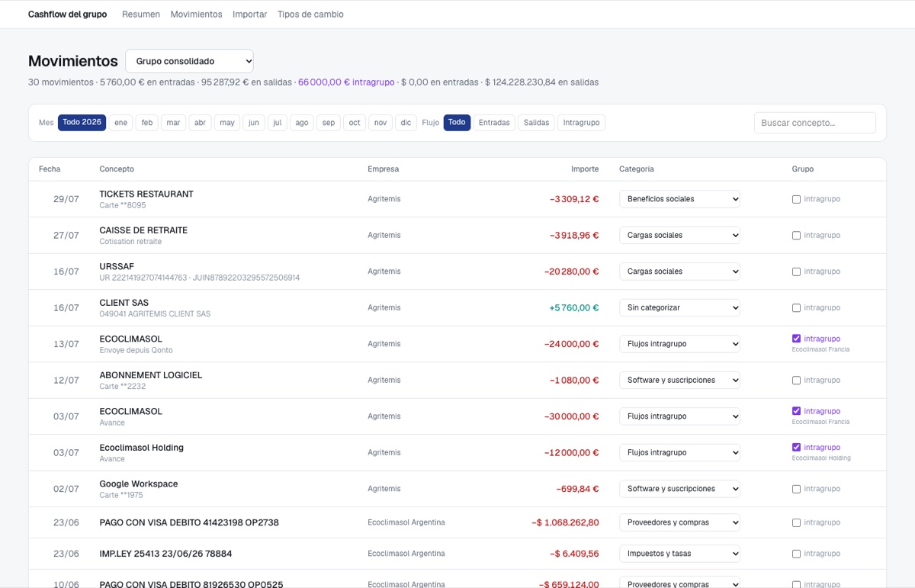915x588 pixels.
Task: Select the Todo 2026 month filter
Action: [82, 123]
